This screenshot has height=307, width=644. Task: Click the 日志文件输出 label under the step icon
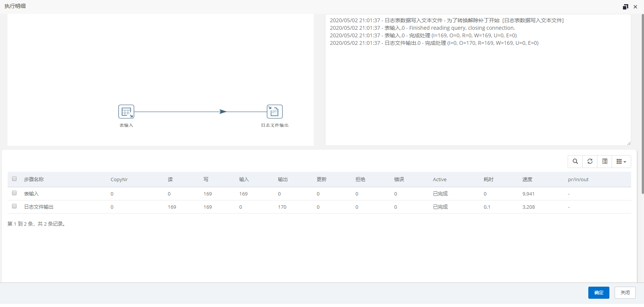tap(275, 125)
